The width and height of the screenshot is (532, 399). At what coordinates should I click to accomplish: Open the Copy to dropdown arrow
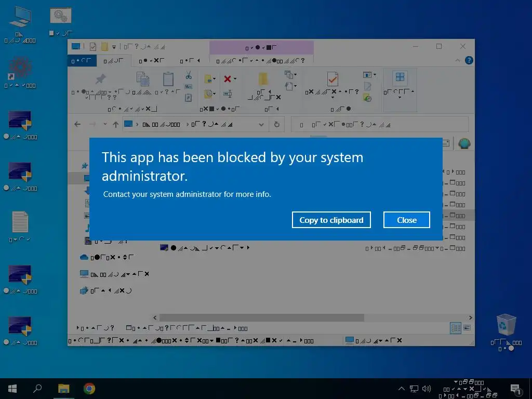click(x=215, y=94)
